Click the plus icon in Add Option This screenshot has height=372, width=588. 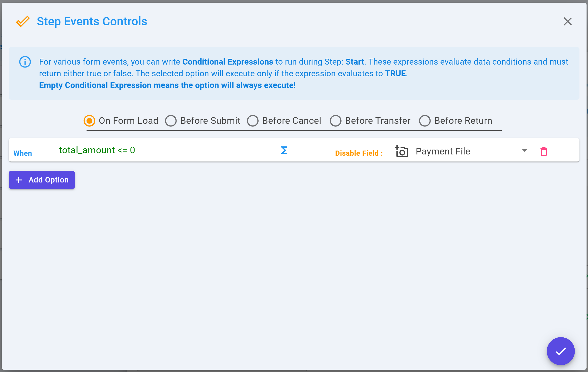tap(19, 180)
